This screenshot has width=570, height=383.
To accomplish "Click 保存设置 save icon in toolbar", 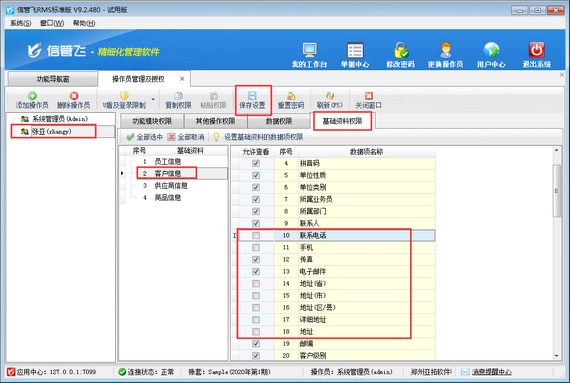I will point(252,96).
